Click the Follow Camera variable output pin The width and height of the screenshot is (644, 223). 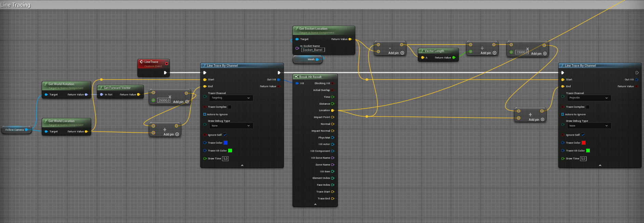tap(26, 130)
